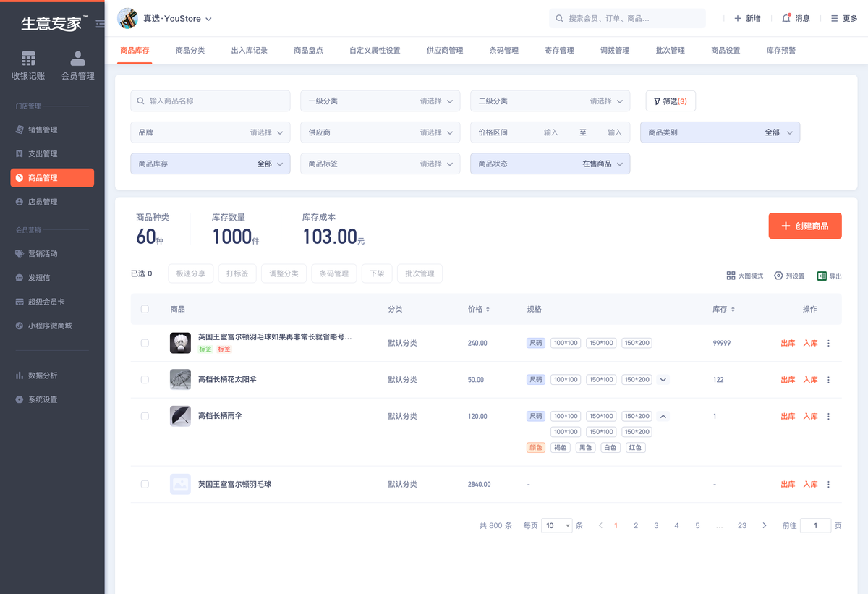Viewport: 868px width, 594px height.
Task: Expand specs for 高档长柄花太阳伞 row
Action: pos(663,380)
